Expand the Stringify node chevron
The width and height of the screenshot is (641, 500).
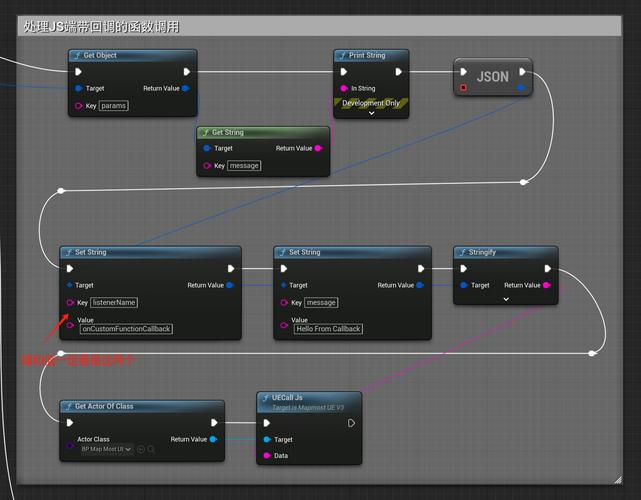pos(505,298)
